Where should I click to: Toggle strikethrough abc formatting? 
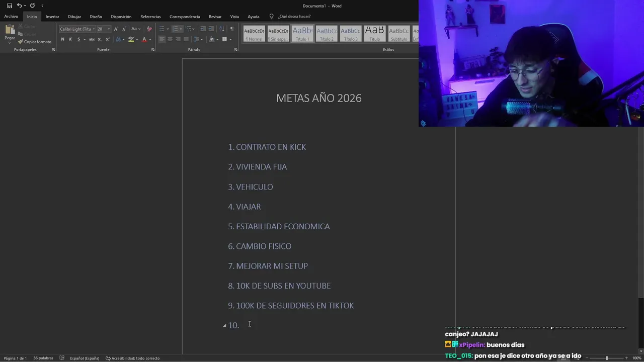point(92,39)
